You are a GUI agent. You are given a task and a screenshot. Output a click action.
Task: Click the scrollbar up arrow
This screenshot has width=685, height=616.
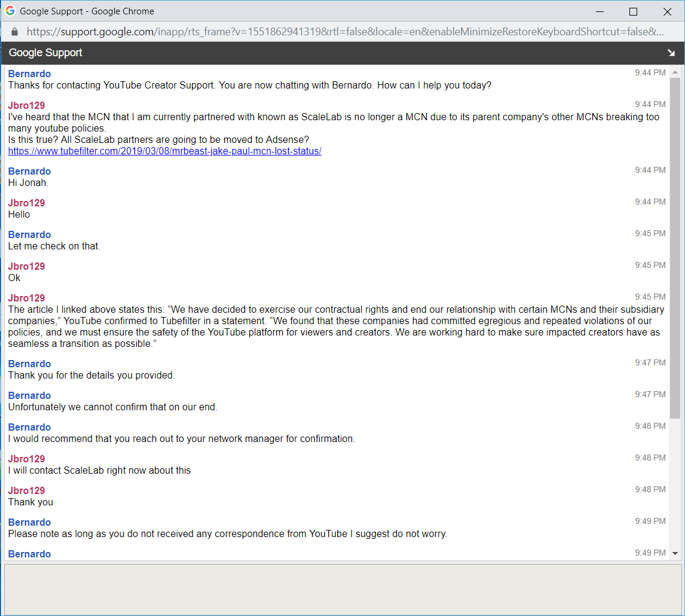click(675, 72)
